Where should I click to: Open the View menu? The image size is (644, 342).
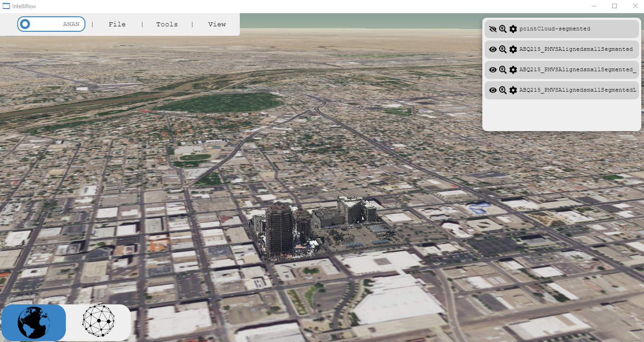tap(217, 24)
